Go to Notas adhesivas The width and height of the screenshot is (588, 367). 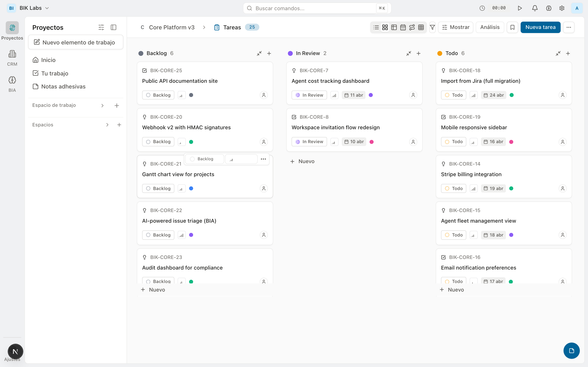point(63,86)
